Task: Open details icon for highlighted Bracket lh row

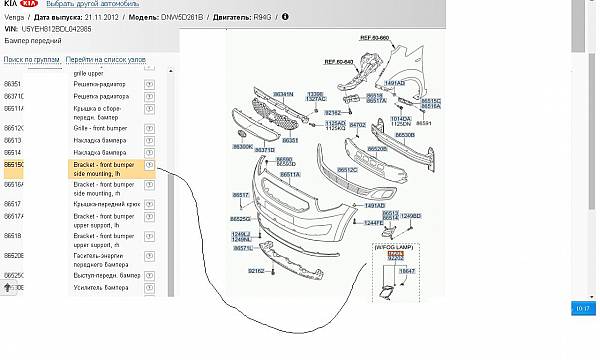Action: click(x=149, y=165)
